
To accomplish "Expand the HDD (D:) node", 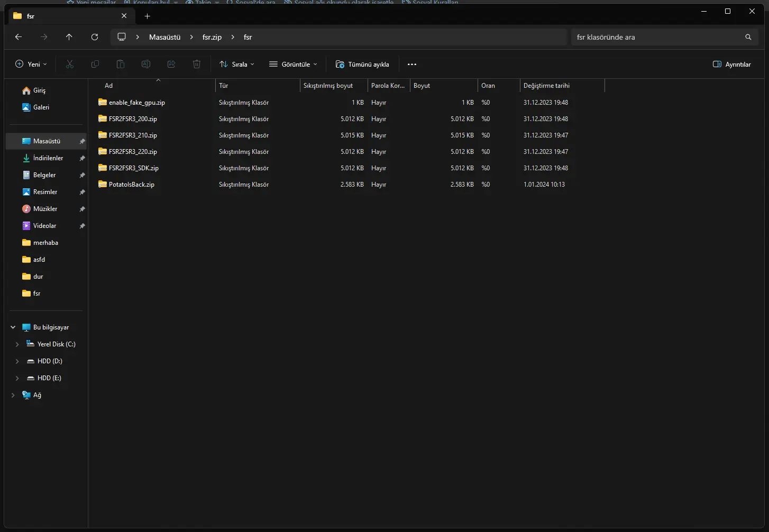I will click(17, 361).
